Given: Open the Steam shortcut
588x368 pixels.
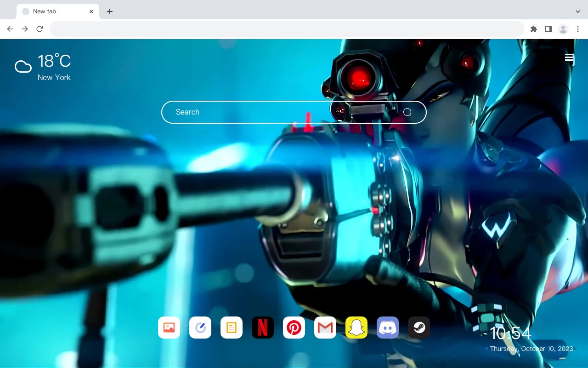Looking at the screenshot, I should [419, 328].
